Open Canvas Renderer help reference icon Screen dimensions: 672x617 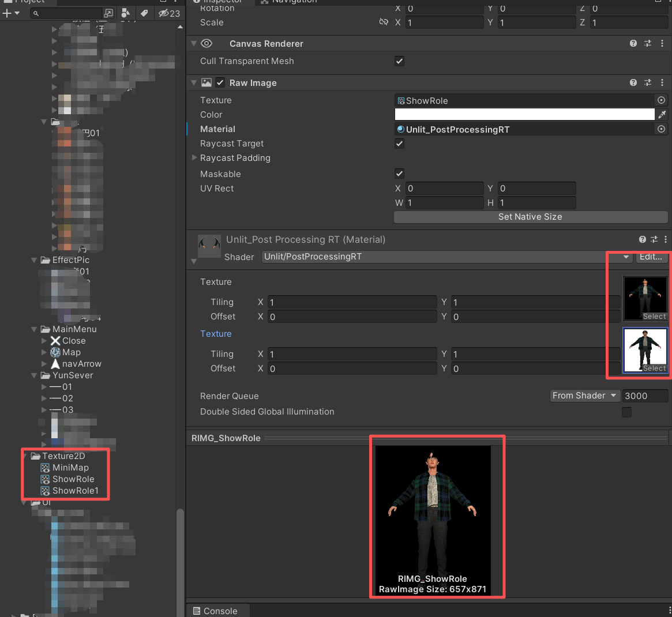633,43
